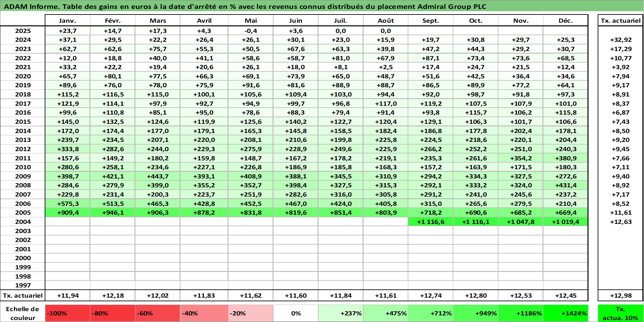The image size is (644, 322).
Task: Select the 2021 Août value +2,5
Action: click(x=386, y=67)
